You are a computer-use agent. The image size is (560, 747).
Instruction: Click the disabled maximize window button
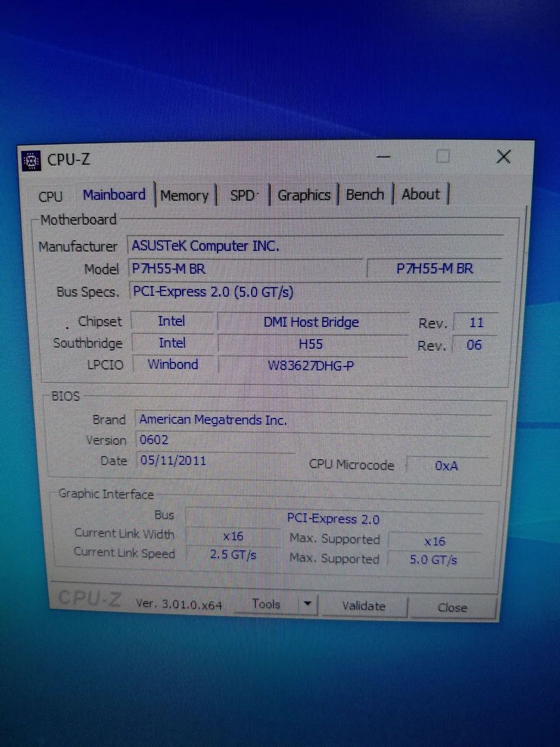click(x=443, y=156)
